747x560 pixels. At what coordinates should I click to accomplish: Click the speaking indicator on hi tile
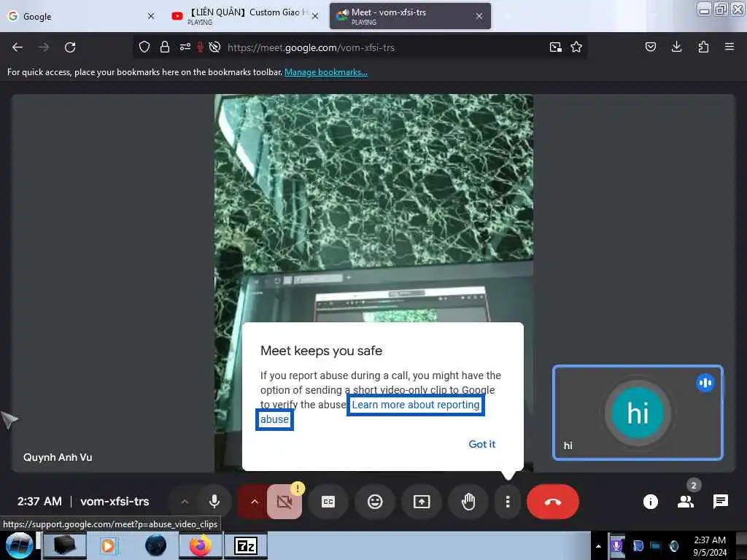click(x=705, y=383)
